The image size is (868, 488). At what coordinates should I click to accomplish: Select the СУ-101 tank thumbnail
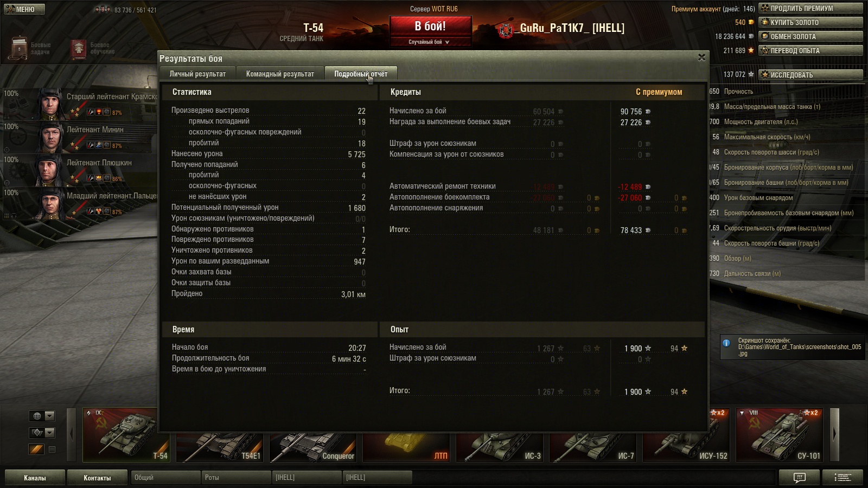[x=780, y=435]
